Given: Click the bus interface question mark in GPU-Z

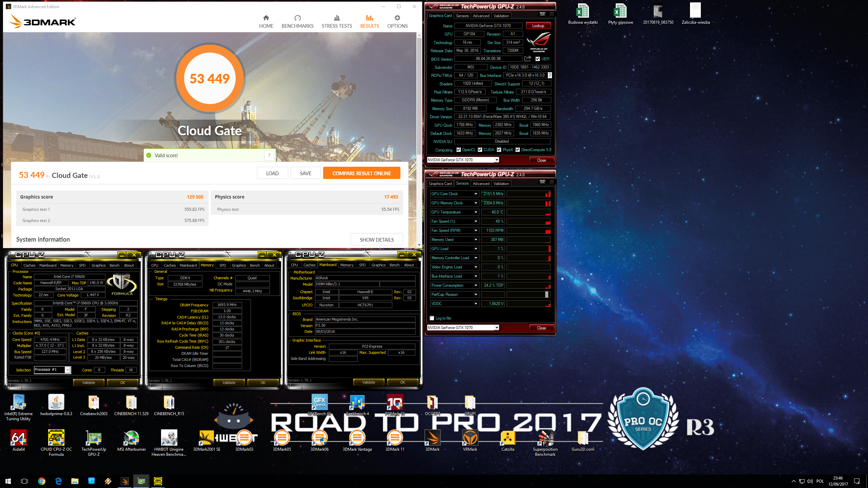Looking at the screenshot, I should pos(550,75).
